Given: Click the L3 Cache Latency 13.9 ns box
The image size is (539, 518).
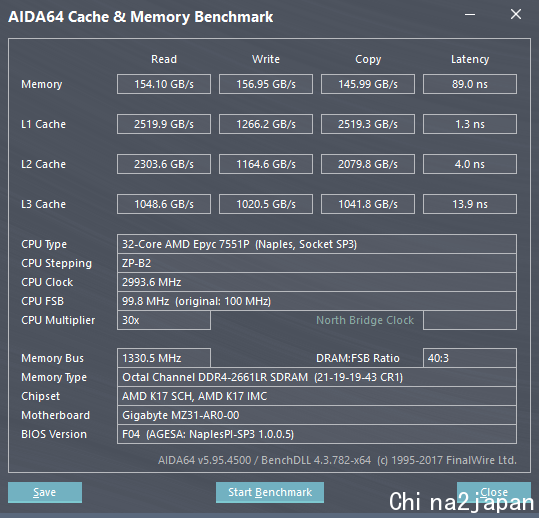Looking at the screenshot, I should 470,204.
